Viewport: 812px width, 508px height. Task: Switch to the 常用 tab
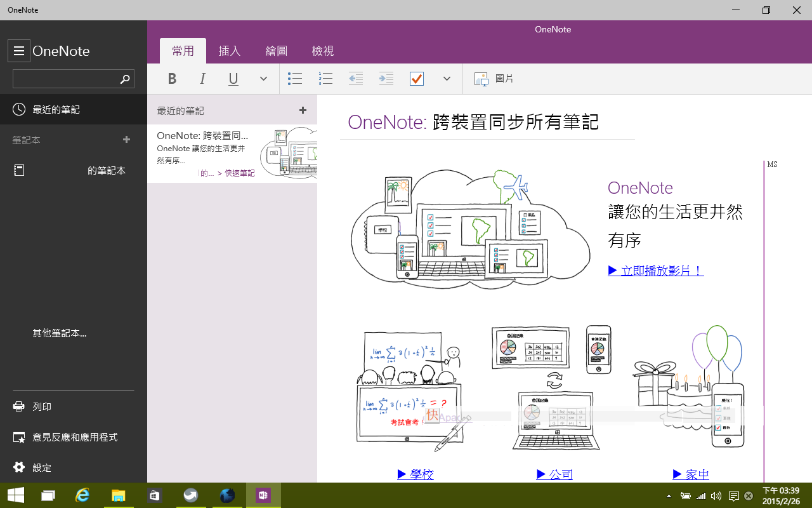(183, 51)
